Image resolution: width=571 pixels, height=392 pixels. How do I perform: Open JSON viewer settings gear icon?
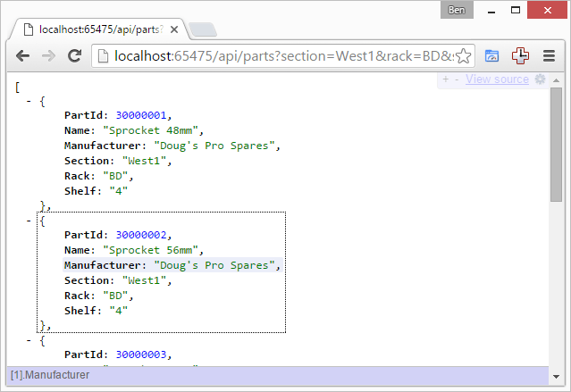(540, 79)
